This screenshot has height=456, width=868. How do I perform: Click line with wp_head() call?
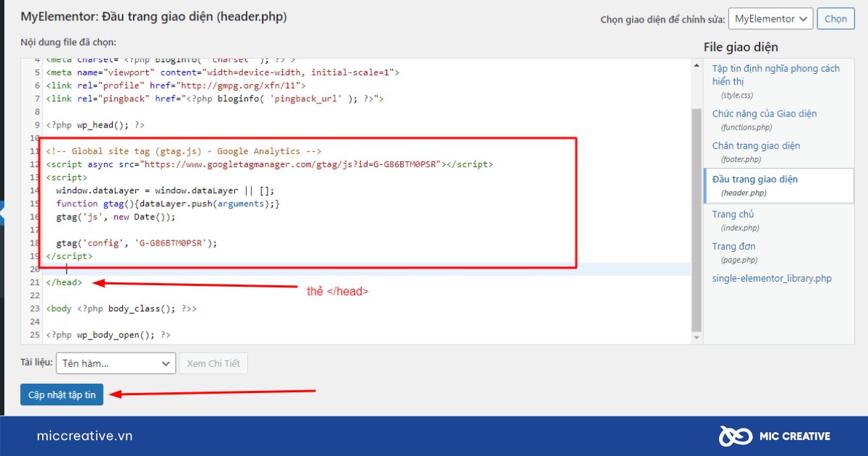(x=95, y=125)
